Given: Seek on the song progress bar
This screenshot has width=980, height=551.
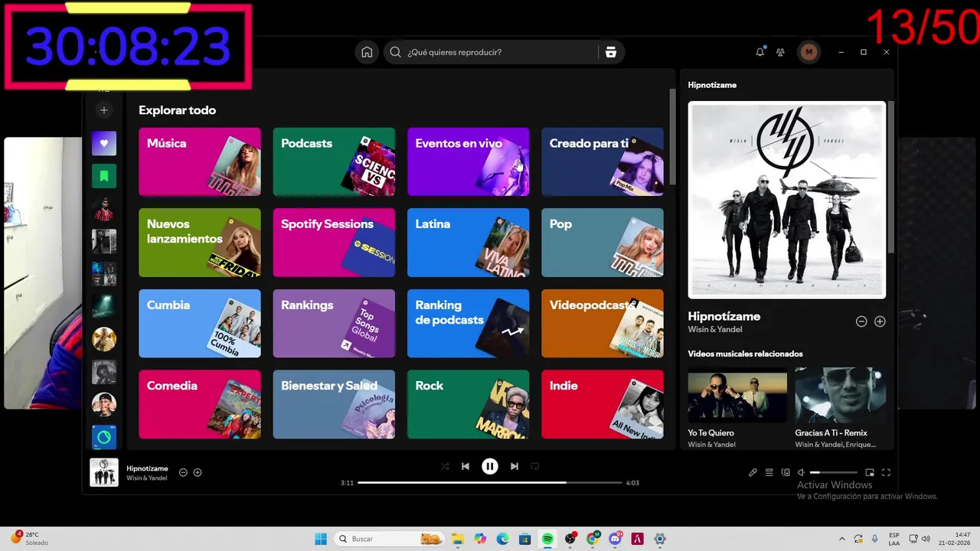Looking at the screenshot, I should (x=490, y=483).
